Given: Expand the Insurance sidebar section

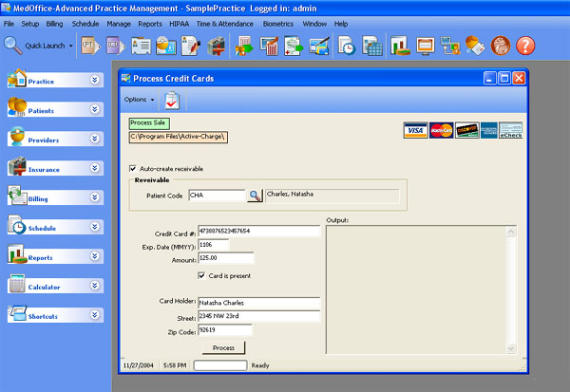Looking at the screenshot, I should tap(94, 169).
